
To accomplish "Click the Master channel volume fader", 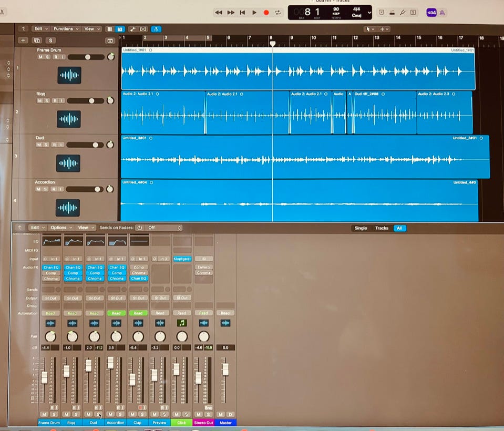I will 225,370.
